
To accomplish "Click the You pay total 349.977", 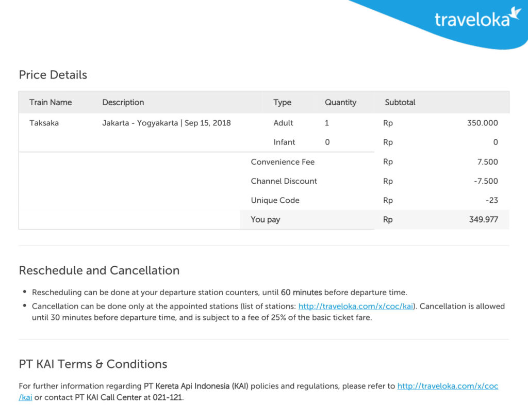I will (483, 220).
